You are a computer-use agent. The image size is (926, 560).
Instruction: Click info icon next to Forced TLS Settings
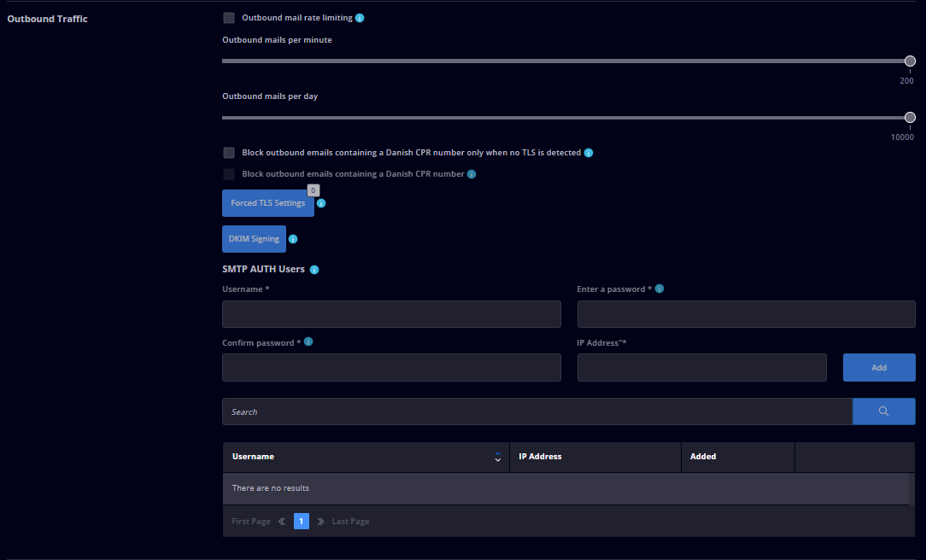(321, 203)
